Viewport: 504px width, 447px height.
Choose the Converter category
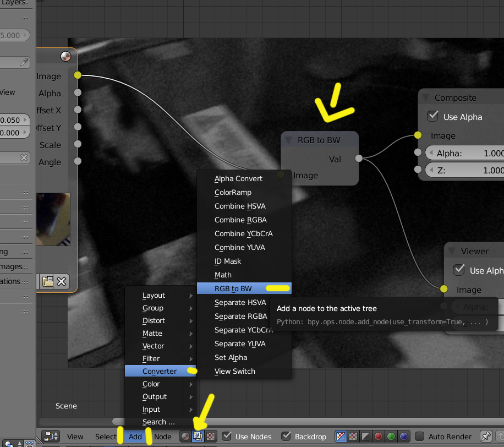[161, 371]
